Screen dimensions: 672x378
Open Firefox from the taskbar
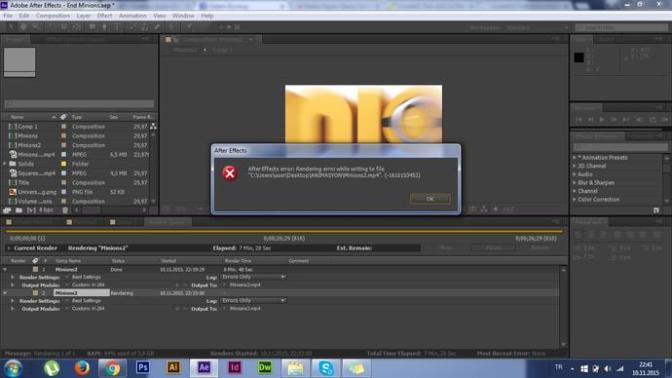point(81,369)
